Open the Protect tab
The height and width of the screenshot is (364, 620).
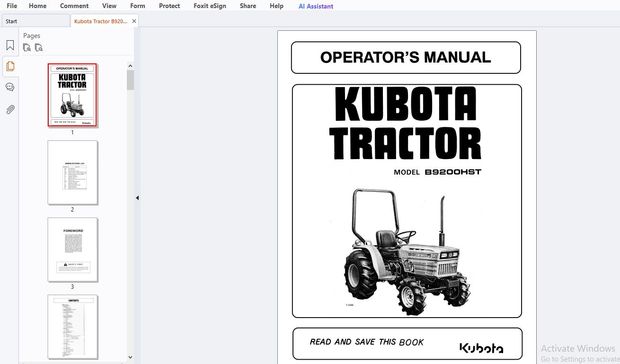[169, 6]
